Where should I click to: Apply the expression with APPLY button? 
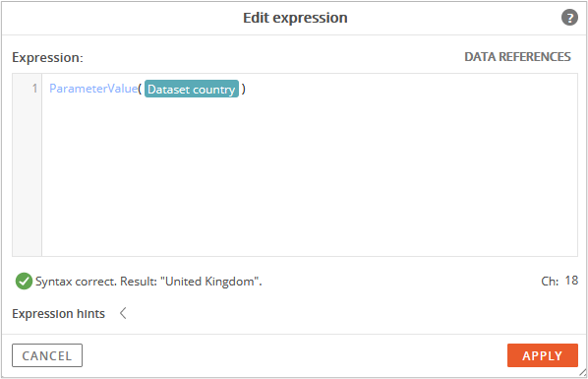542,355
